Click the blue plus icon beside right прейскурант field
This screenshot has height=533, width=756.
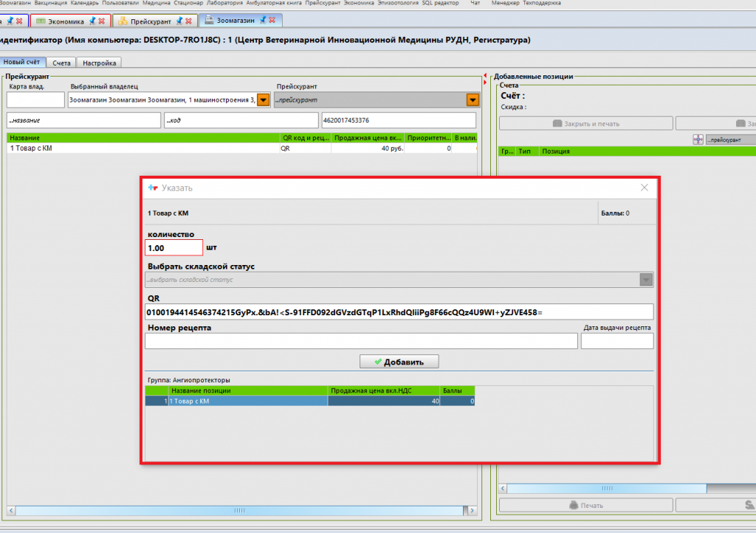(698, 140)
